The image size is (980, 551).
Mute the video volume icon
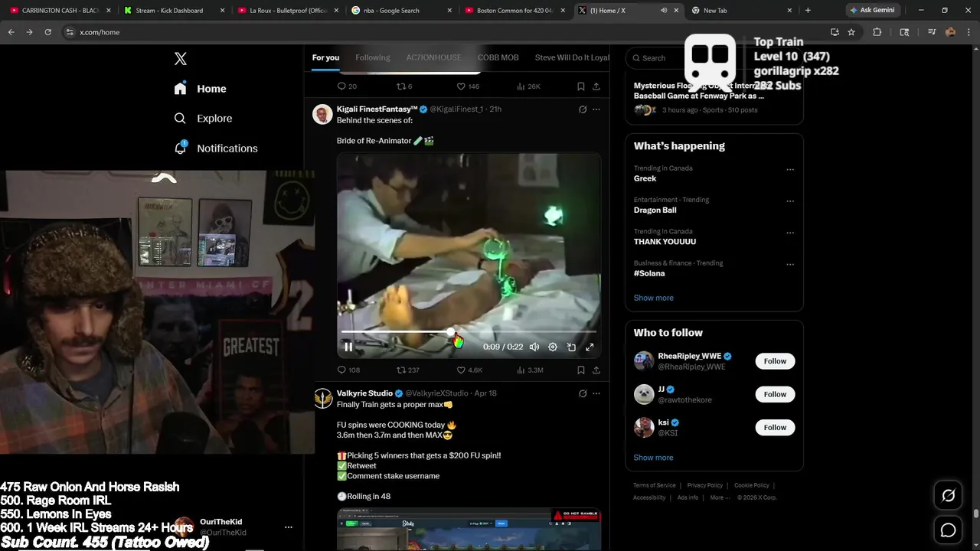tap(534, 347)
